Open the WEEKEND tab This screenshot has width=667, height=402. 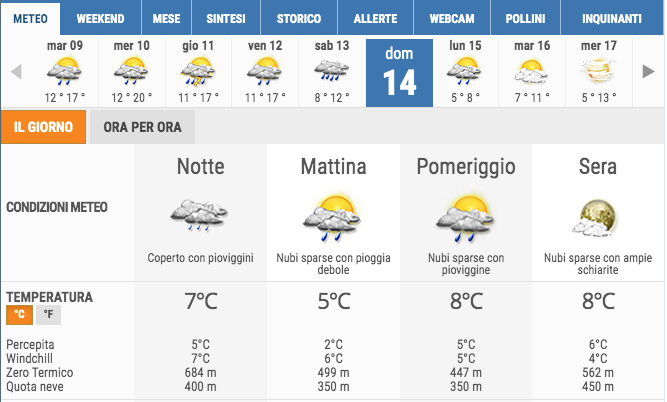100,19
